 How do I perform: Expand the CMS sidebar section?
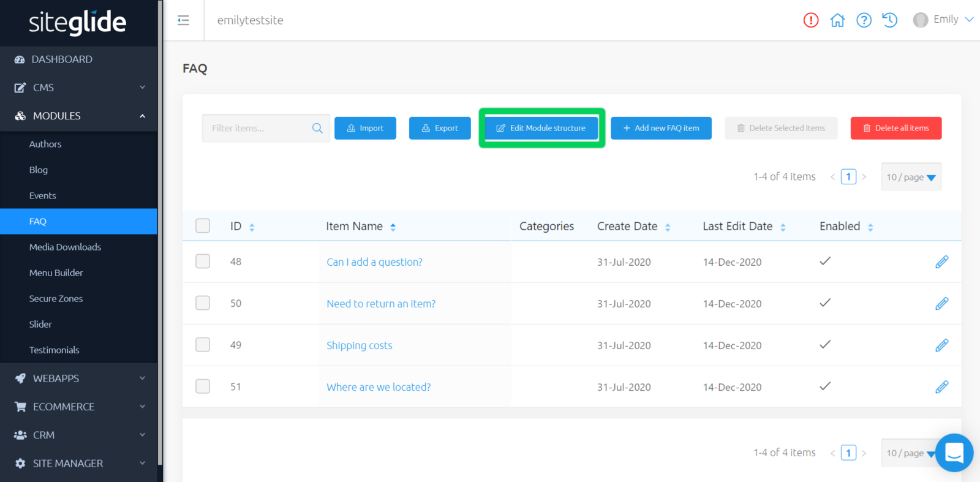click(78, 88)
